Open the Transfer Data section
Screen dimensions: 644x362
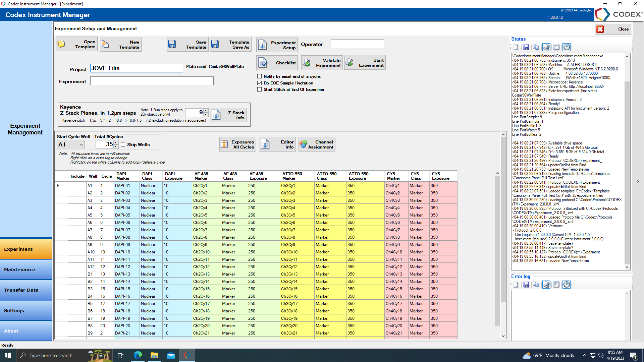point(26,290)
